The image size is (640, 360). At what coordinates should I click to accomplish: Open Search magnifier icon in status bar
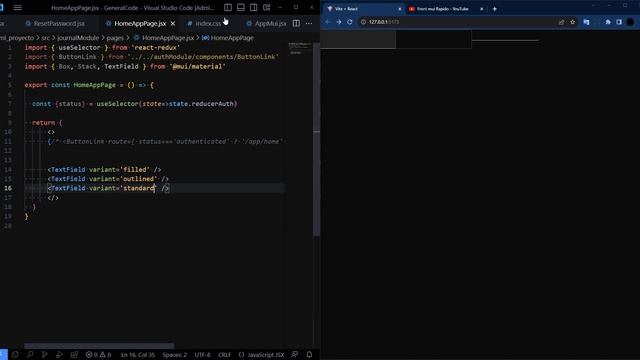click(30, 355)
